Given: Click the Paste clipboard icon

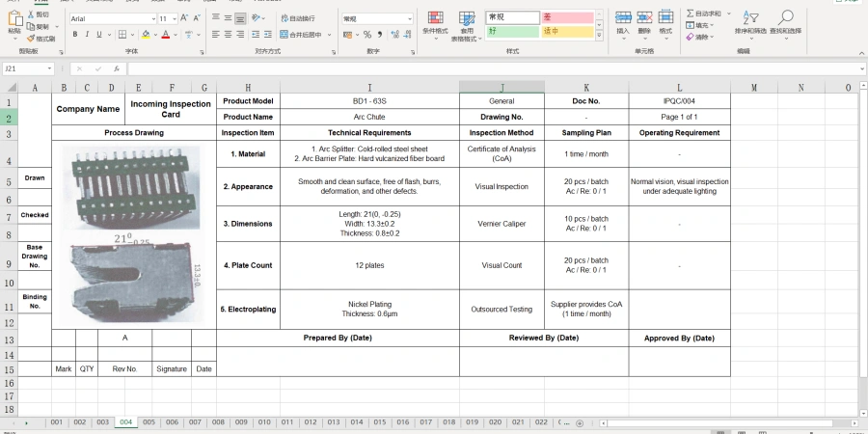Looking at the screenshot, I should [x=14, y=19].
